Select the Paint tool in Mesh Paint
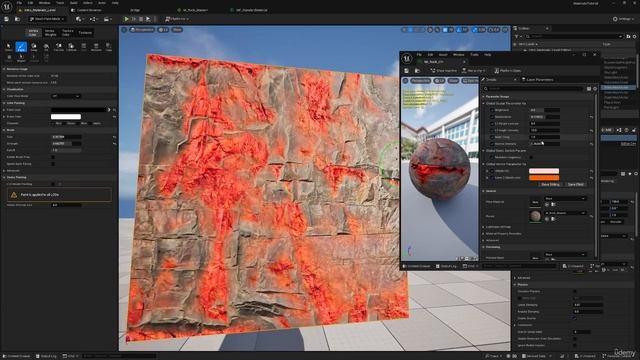This screenshot has width=640, height=360. 21,47
